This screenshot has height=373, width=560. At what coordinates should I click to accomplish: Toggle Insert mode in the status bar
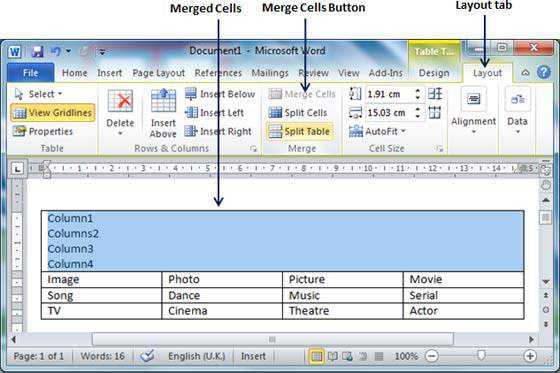pos(253,356)
